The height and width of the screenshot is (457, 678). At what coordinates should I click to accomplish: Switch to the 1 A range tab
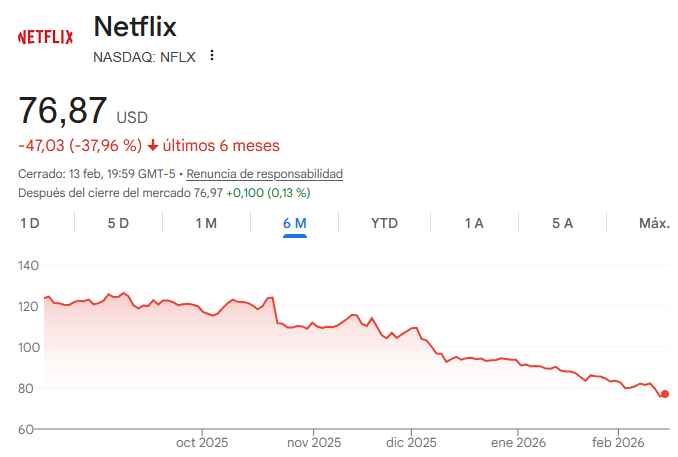pyautogui.click(x=474, y=223)
